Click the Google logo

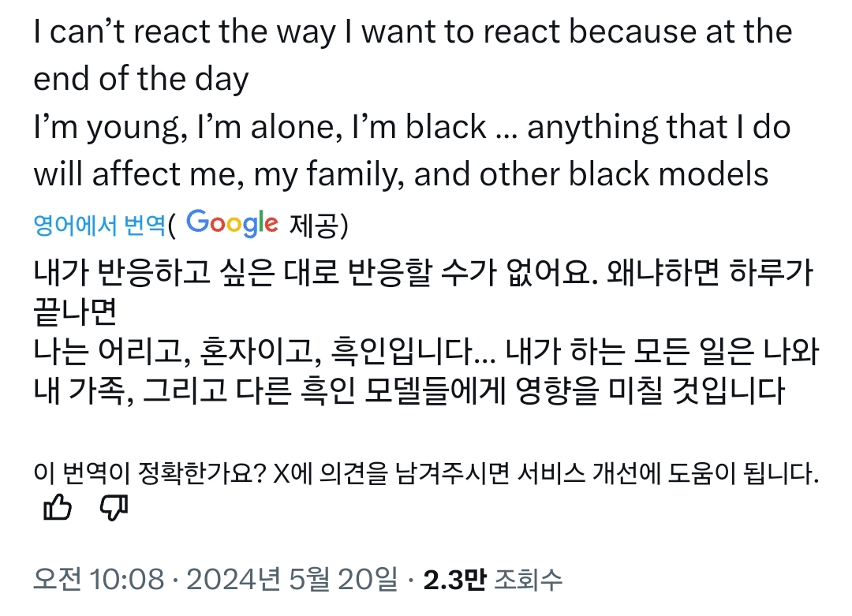click(x=233, y=224)
